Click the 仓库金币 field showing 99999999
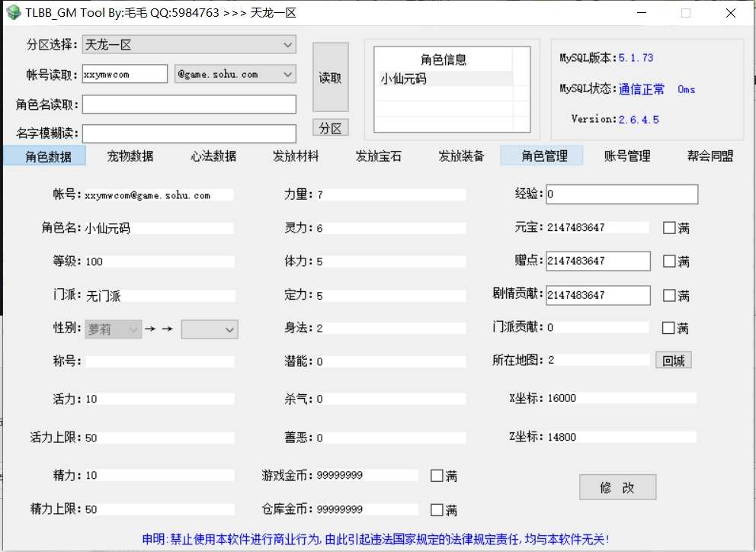Image resolution: width=756 pixels, height=552 pixels. [367, 509]
